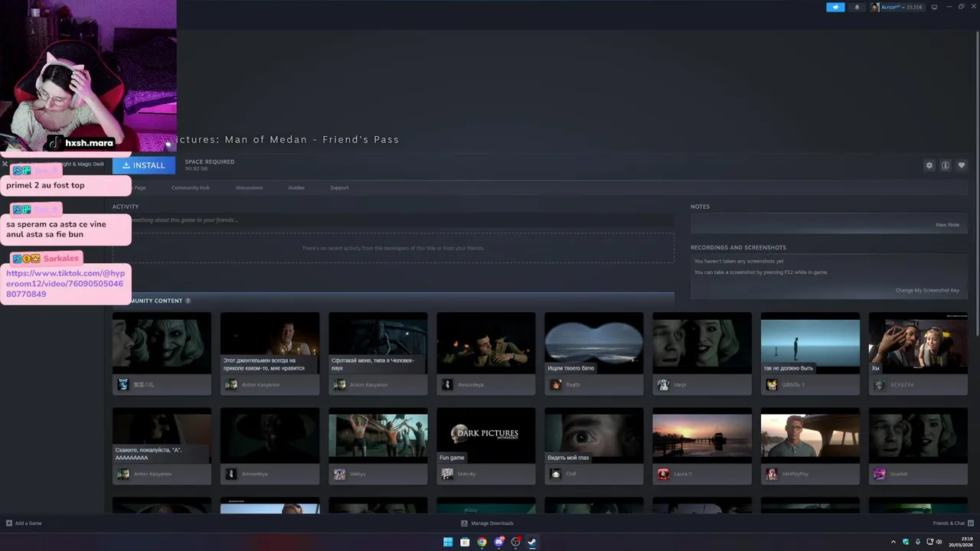This screenshot has height=551, width=980.
Task: Click the Chill author avatar
Action: click(x=555, y=474)
